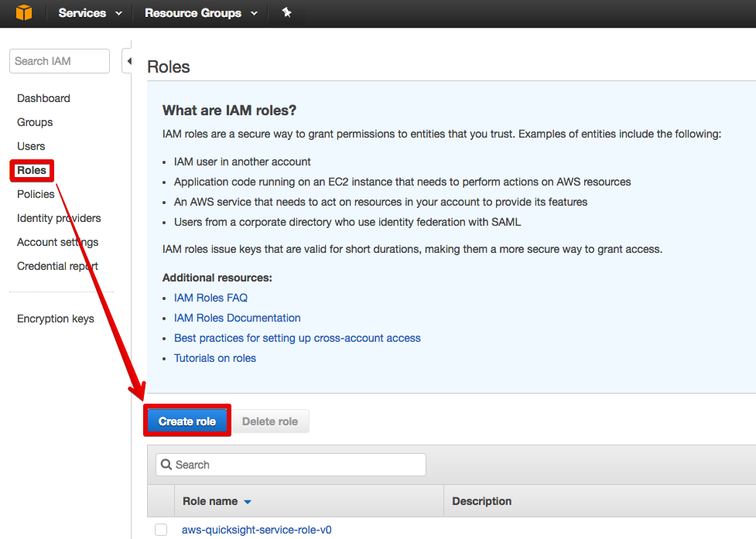Open Identity providers page

tap(59, 218)
